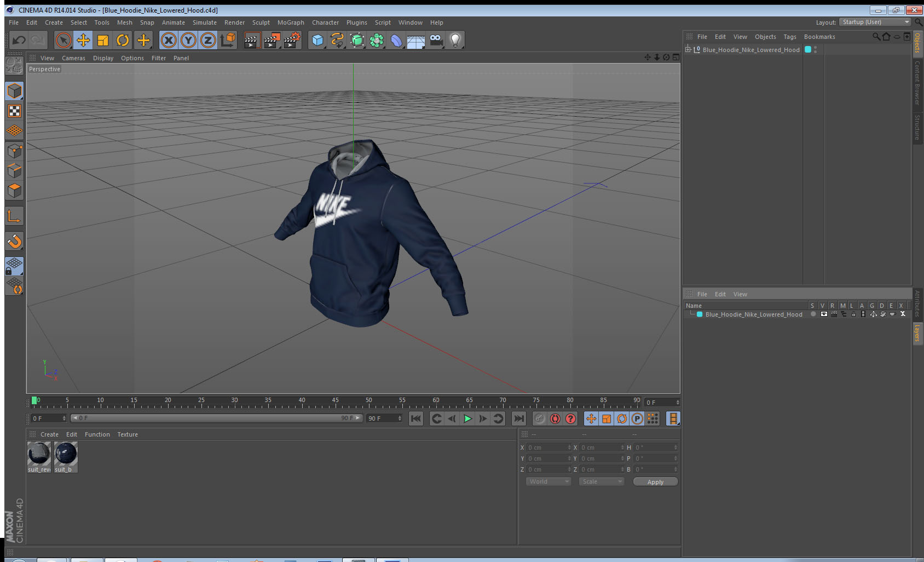The height and width of the screenshot is (562, 924).
Task: Open the material manager Texture menu
Action: pos(128,434)
